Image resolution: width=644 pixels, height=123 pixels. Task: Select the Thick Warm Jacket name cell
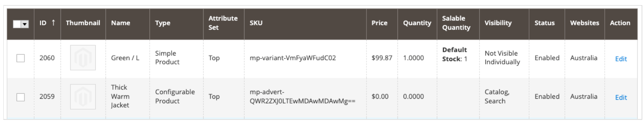(120, 96)
